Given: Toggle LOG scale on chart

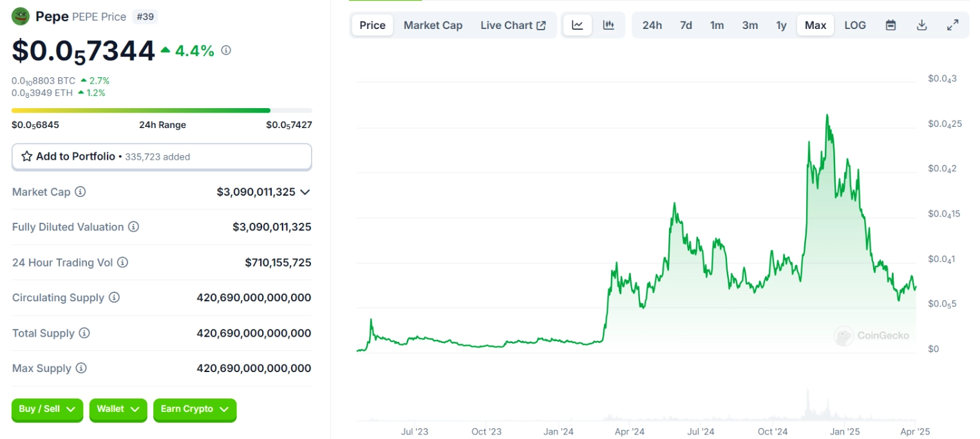Looking at the screenshot, I should 855,25.
